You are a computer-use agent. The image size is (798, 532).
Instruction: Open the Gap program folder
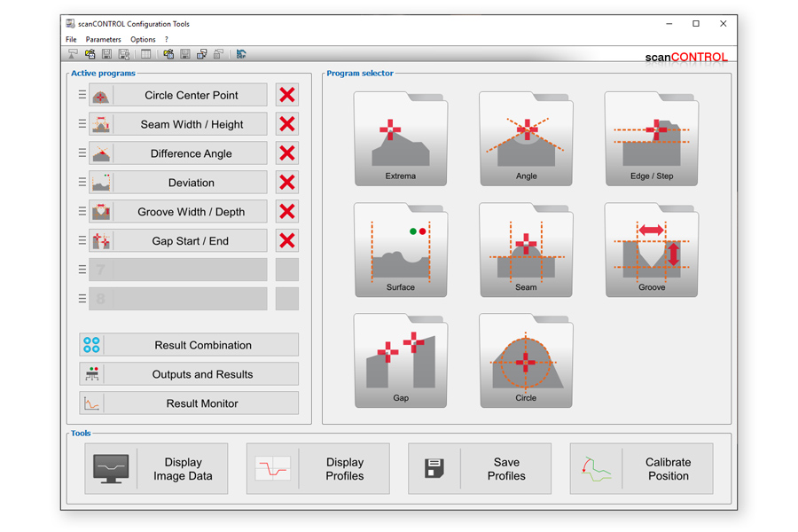[x=400, y=361]
